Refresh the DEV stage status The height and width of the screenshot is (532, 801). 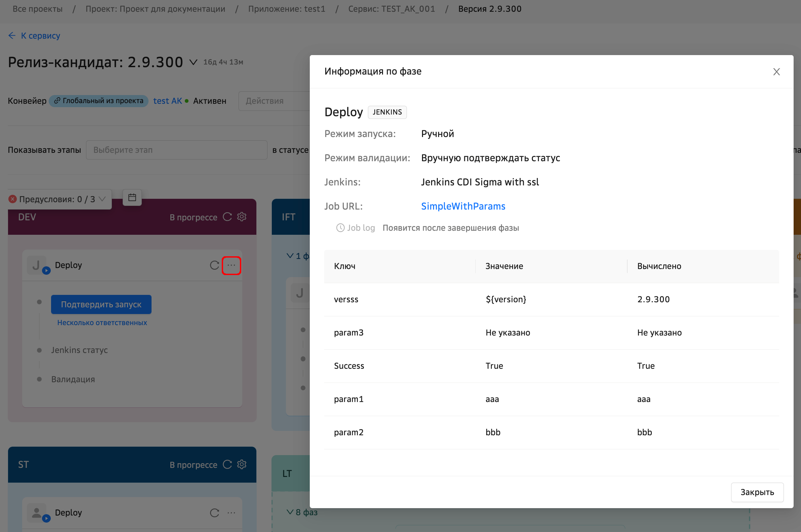227,217
